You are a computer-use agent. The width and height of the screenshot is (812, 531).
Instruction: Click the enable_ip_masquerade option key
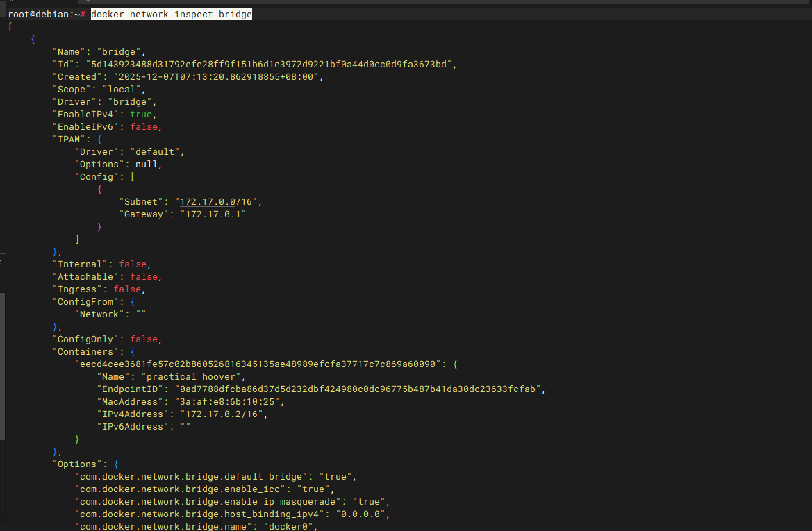click(x=210, y=502)
